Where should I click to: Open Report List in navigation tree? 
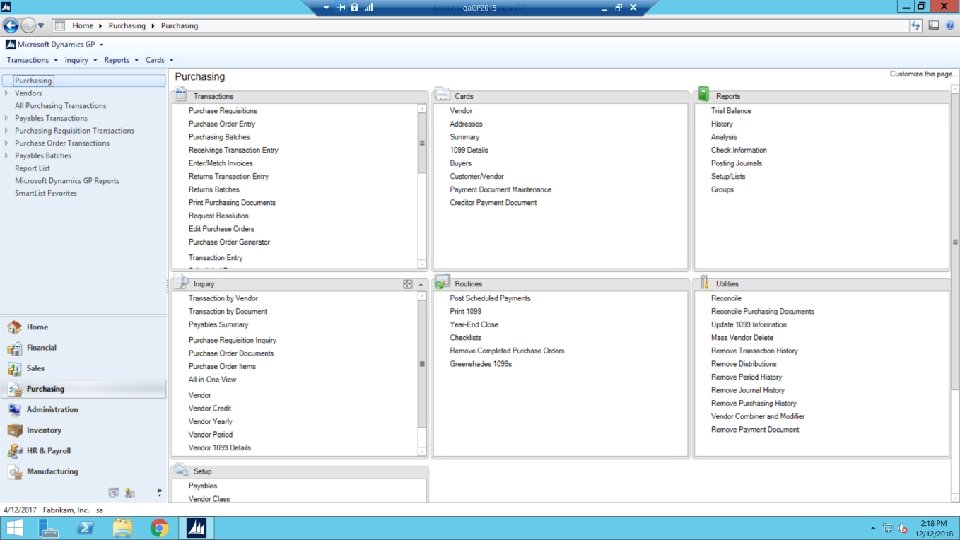[32, 168]
